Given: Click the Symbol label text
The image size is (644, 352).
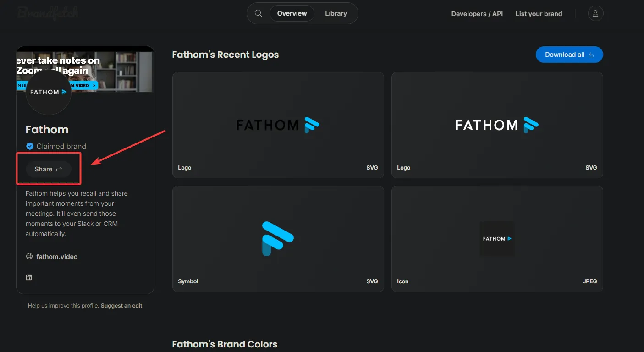Looking at the screenshot, I should coord(188,281).
